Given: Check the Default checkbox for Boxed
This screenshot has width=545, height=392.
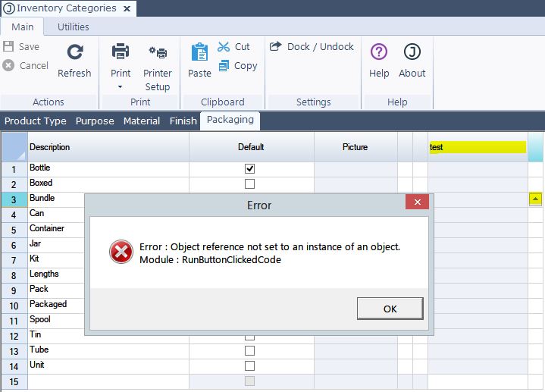Looking at the screenshot, I should coord(250,183).
